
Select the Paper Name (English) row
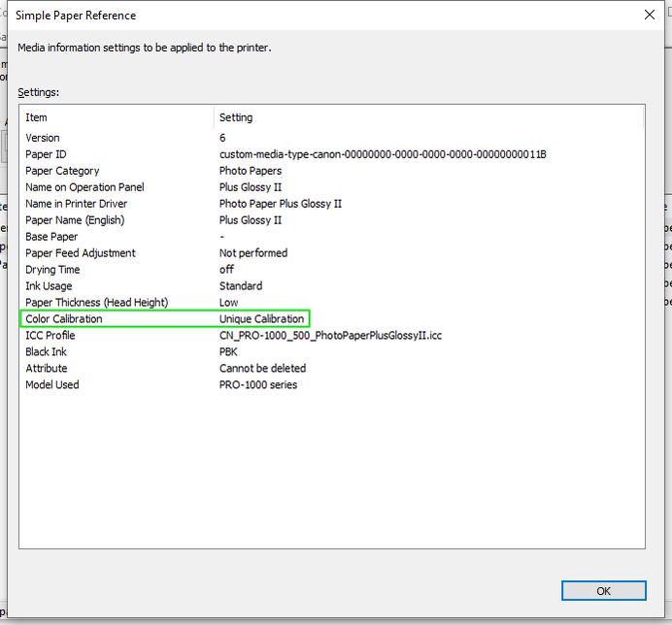tap(332, 220)
